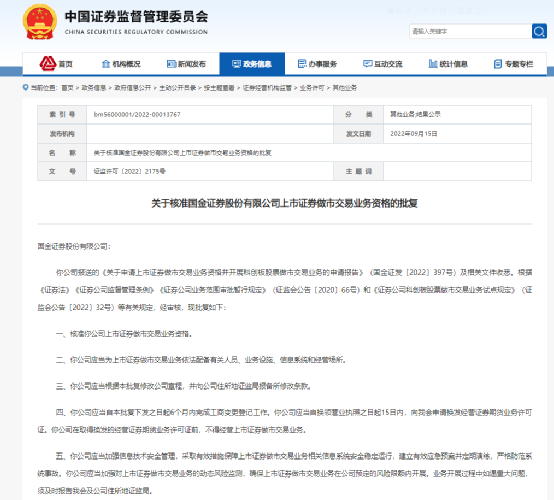Click the 中国证券监督管理委员会 site title

click(x=136, y=17)
